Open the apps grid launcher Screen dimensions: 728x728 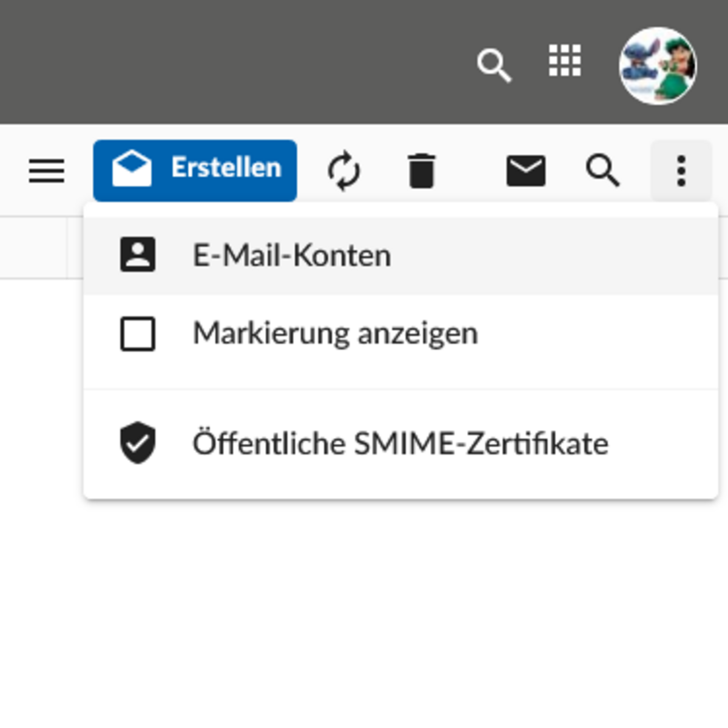click(564, 61)
